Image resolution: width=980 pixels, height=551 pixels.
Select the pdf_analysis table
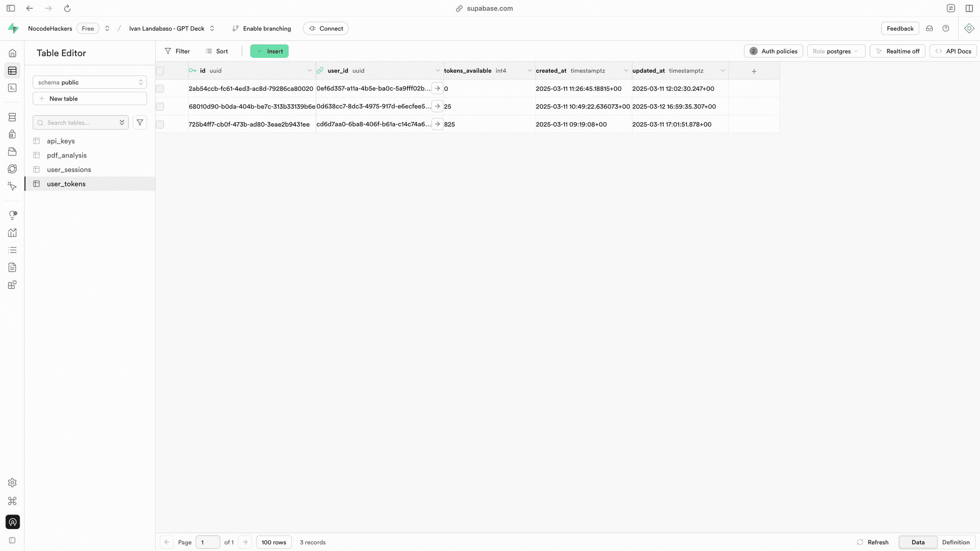tap(67, 155)
